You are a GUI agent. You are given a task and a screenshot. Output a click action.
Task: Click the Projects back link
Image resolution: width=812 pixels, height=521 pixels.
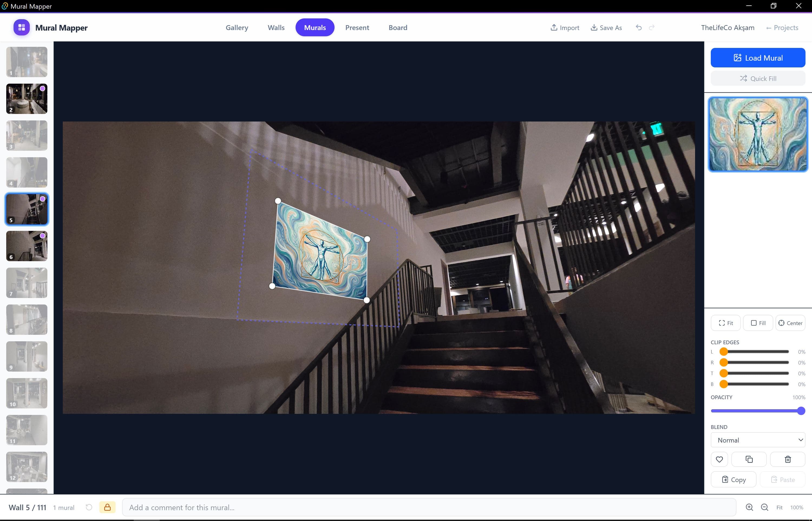pos(782,27)
